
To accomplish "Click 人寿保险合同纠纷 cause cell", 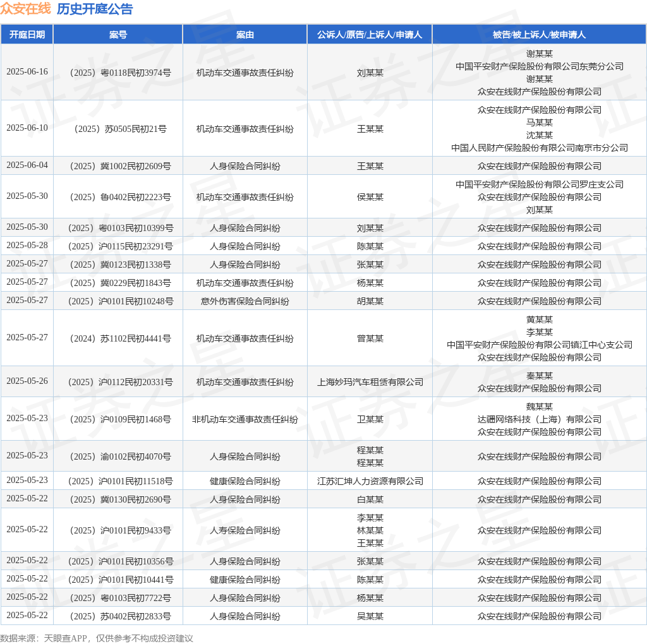I will coord(245,530).
